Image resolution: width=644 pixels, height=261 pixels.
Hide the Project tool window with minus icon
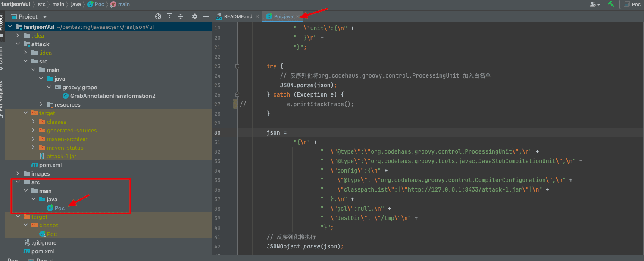[x=206, y=16]
